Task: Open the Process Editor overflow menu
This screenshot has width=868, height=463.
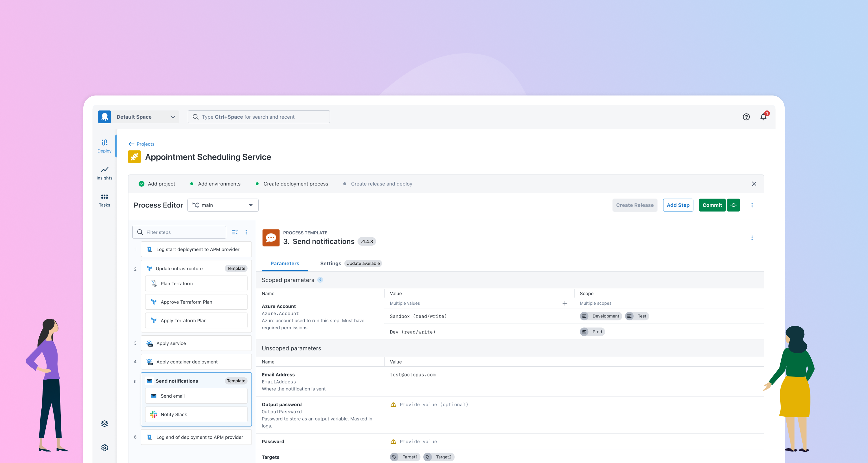Action: (x=752, y=205)
